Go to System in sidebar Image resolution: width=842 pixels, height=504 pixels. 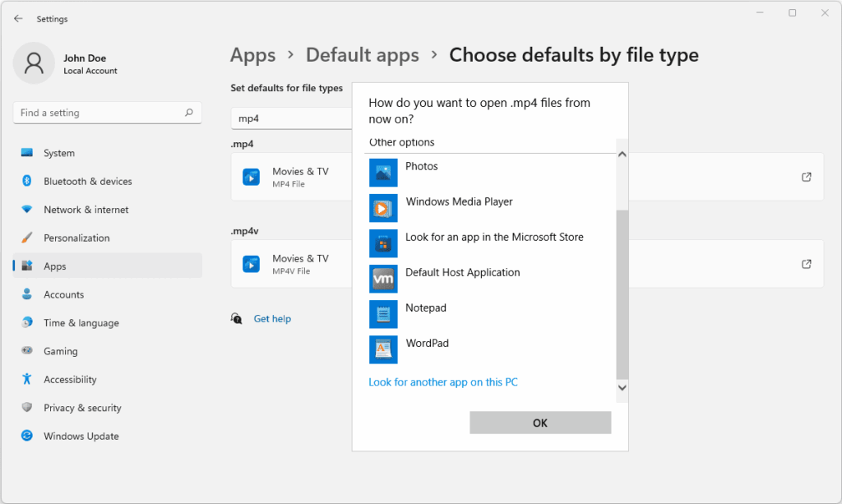pos(108,153)
